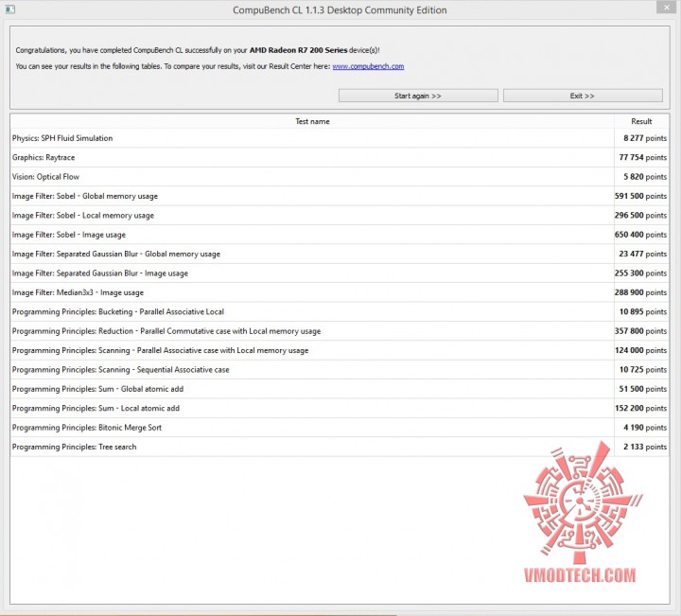Click the CompuBench app icon in title bar
The width and height of the screenshot is (681, 616).
tap(10, 9)
